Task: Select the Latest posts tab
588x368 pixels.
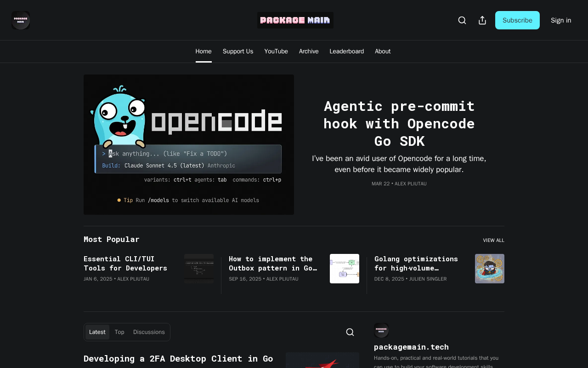Action: (97, 332)
